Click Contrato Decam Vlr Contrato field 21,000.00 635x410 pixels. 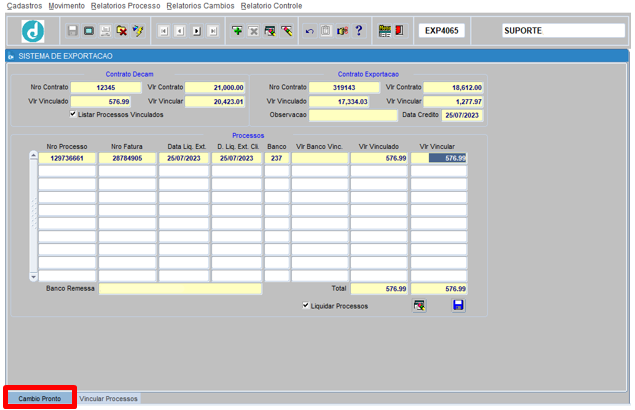215,88
